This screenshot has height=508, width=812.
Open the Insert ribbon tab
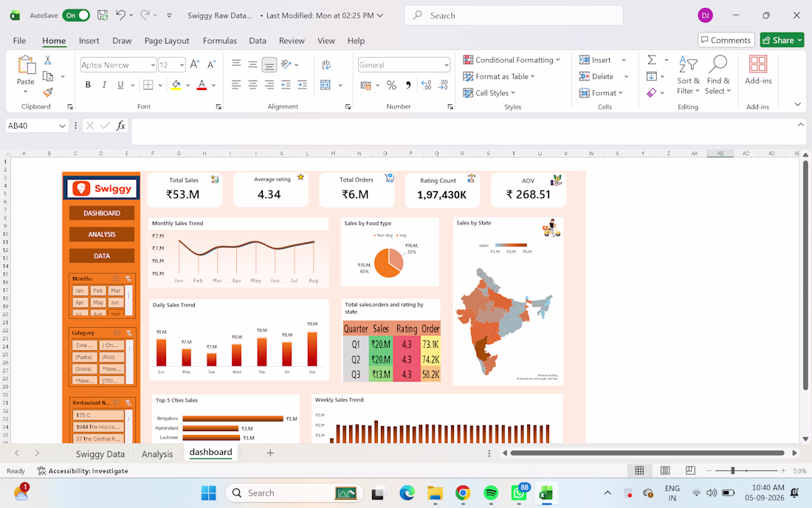click(89, 41)
